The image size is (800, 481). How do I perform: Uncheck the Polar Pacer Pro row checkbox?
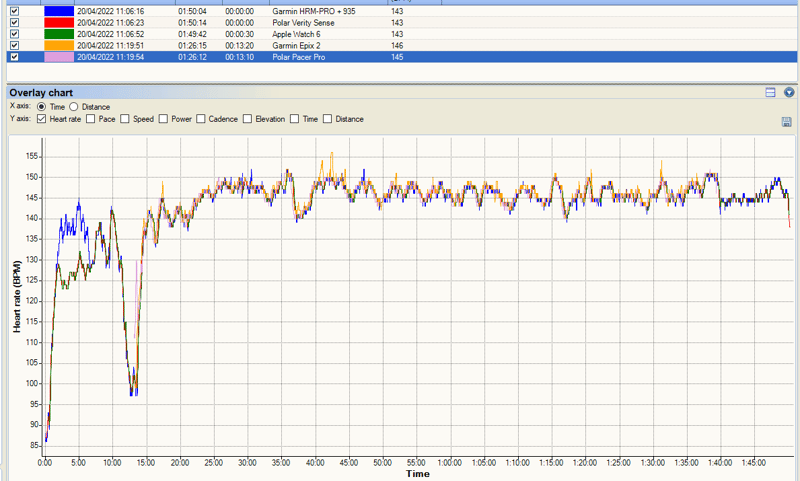click(15, 57)
